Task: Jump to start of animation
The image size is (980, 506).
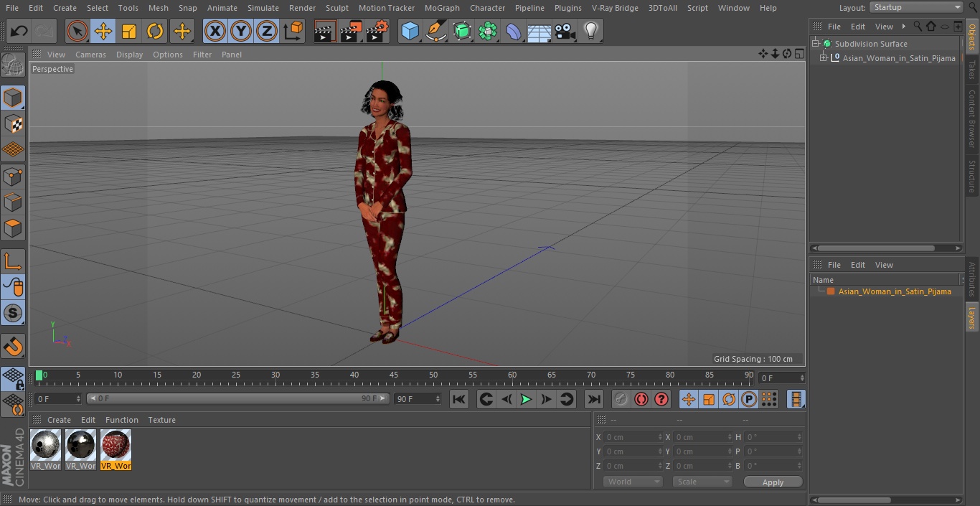Action: pyautogui.click(x=459, y=399)
